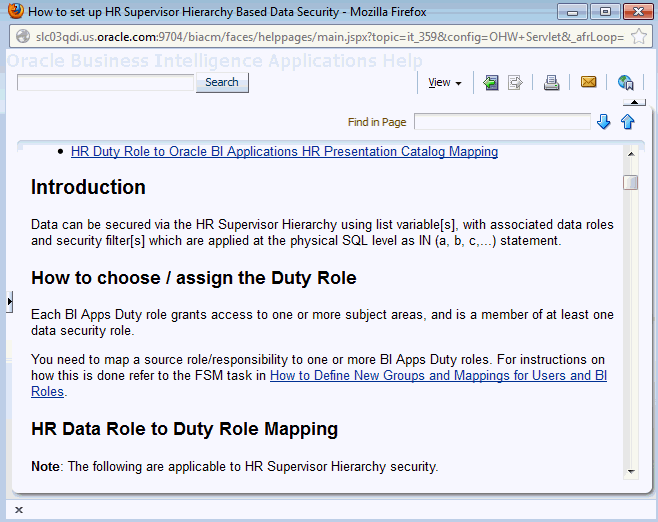The height and width of the screenshot is (522, 658).
Task: Expand the left navigation pane splitter
Action: coord(10,301)
